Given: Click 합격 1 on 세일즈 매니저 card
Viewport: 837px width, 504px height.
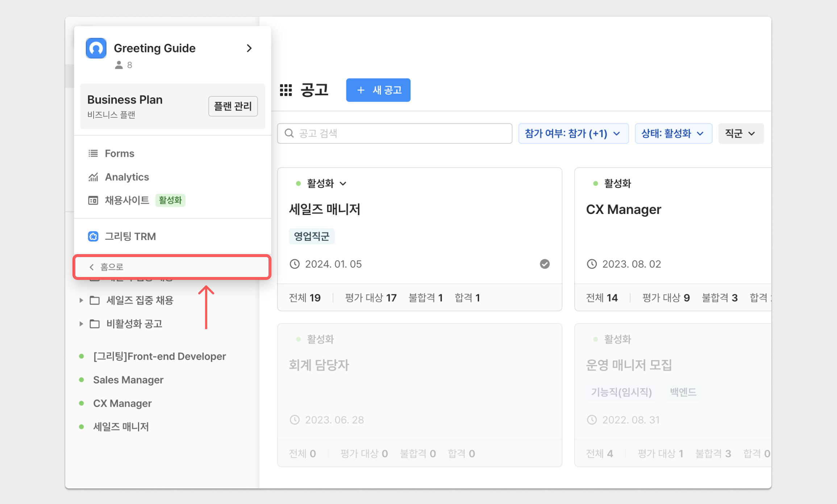Looking at the screenshot, I should [467, 298].
